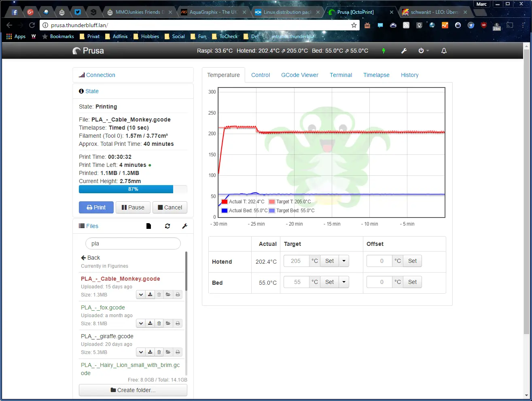Download the PLA_-_fox.gcode file
This screenshot has height=401, width=532.
pyautogui.click(x=150, y=323)
